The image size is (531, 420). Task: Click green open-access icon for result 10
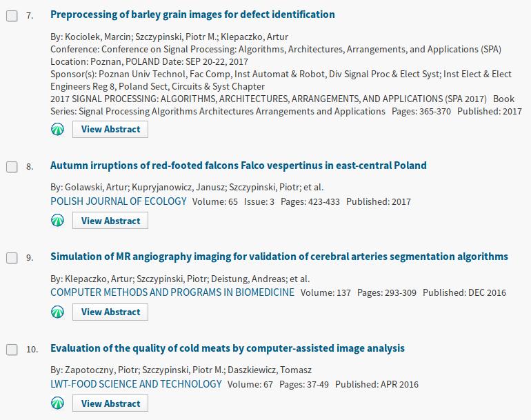coord(57,403)
